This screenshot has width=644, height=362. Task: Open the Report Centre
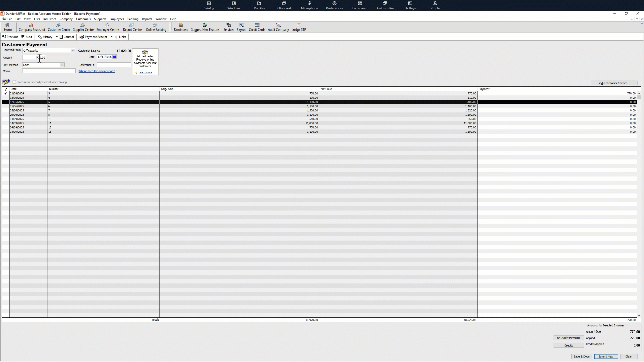coord(132,27)
